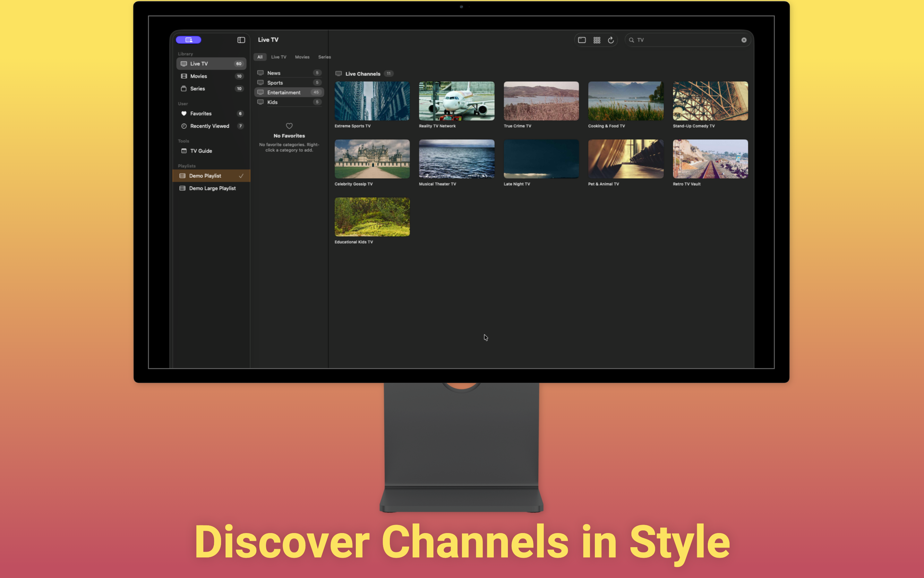Click the Live Channels header icon

338,74
